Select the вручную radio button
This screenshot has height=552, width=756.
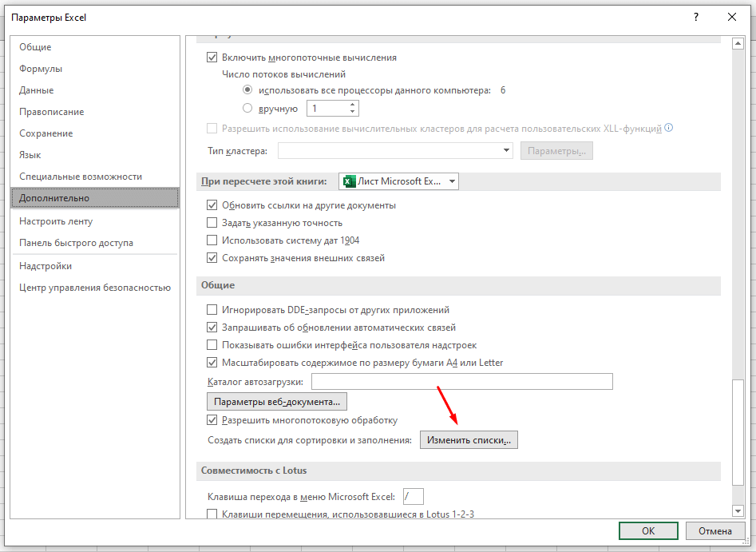[247, 108]
